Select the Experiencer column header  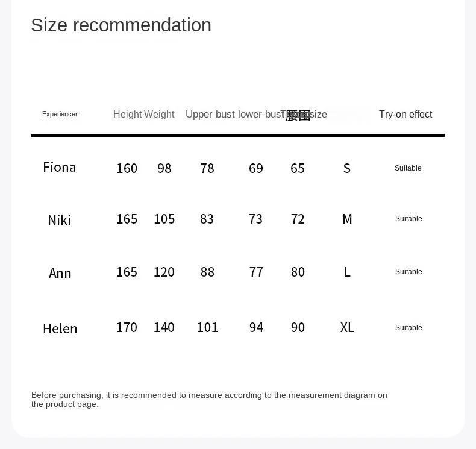tap(60, 114)
